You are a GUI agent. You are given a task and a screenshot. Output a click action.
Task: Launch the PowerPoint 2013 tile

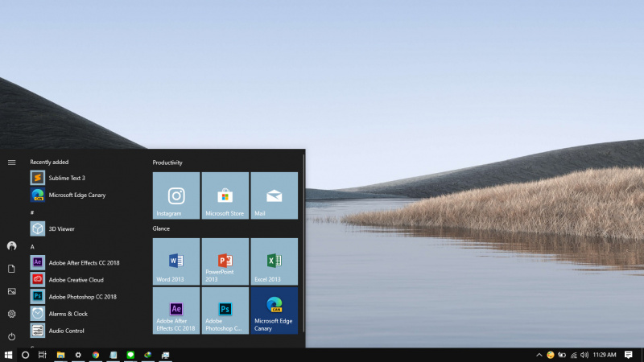coord(225,261)
